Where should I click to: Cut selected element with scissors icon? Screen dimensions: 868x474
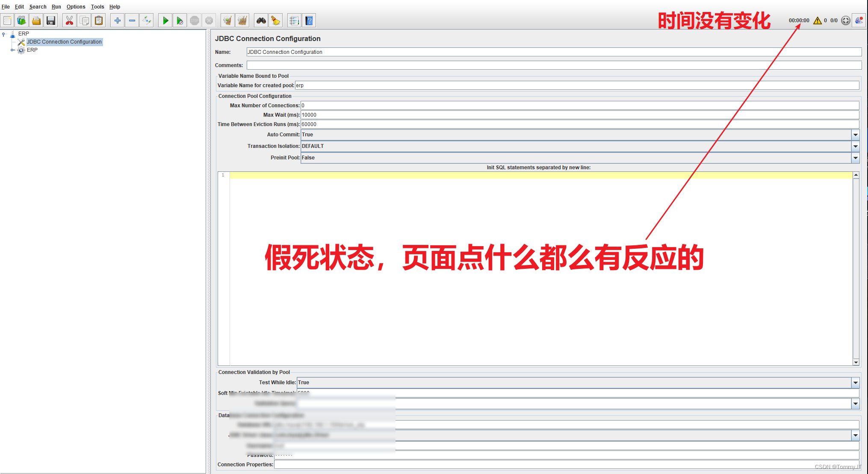(70, 20)
